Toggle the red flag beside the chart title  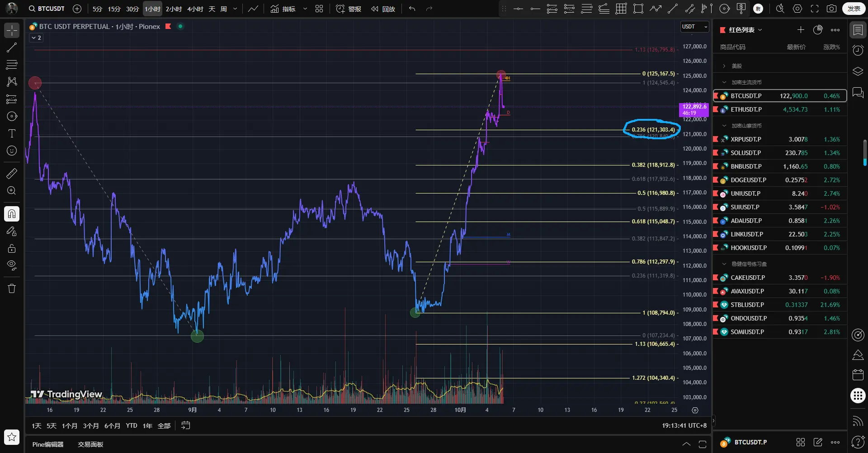click(x=168, y=26)
